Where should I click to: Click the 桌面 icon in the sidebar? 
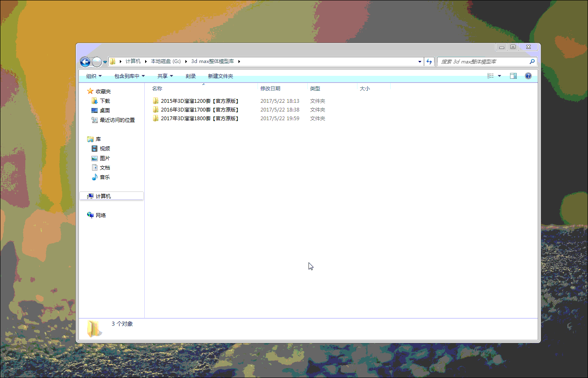[x=95, y=110]
